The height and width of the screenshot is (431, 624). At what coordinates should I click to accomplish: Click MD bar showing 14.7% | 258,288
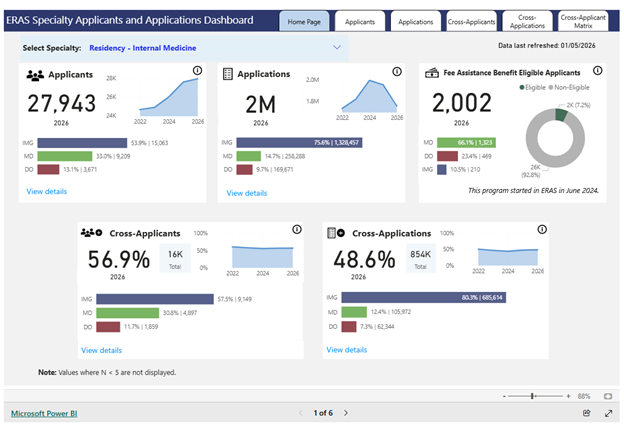pyautogui.click(x=249, y=156)
